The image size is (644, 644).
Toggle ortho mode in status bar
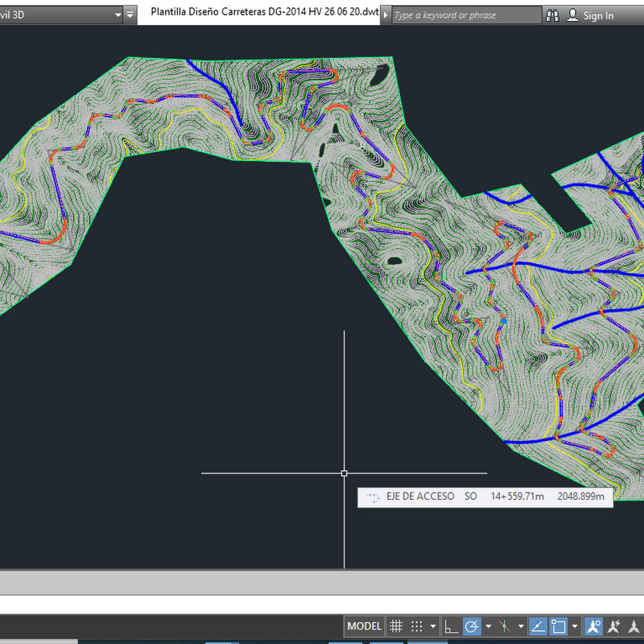[x=452, y=626]
